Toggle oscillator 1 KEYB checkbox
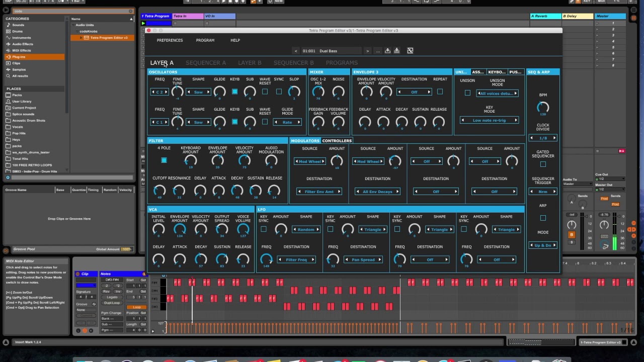Image resolution: width=644 pixels, height=362 pixels. point(234,92)
